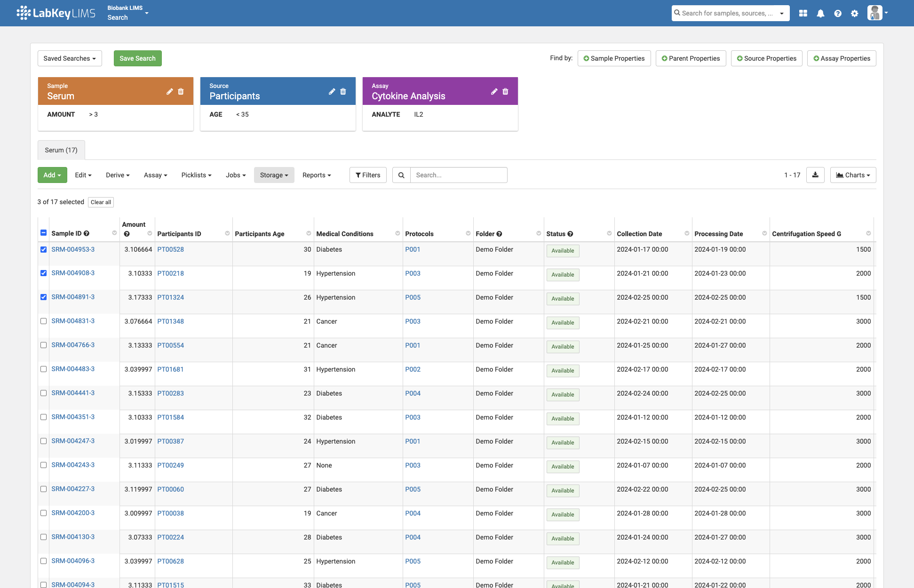Open the admin settings gear

click(855, 13)
